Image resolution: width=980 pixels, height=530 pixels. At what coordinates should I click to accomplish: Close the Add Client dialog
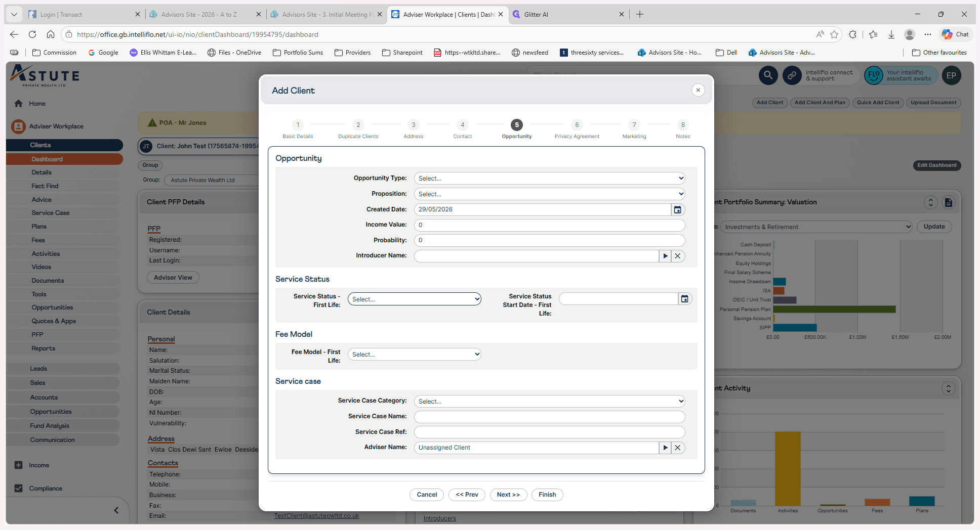coord(698,90)
